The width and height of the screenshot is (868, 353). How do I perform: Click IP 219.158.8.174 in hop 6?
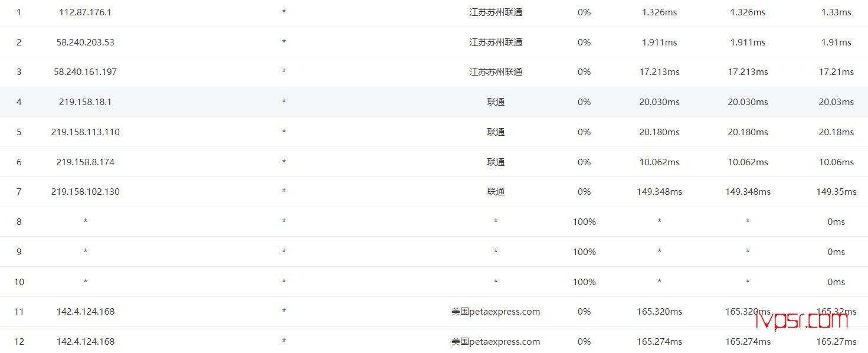85,162
